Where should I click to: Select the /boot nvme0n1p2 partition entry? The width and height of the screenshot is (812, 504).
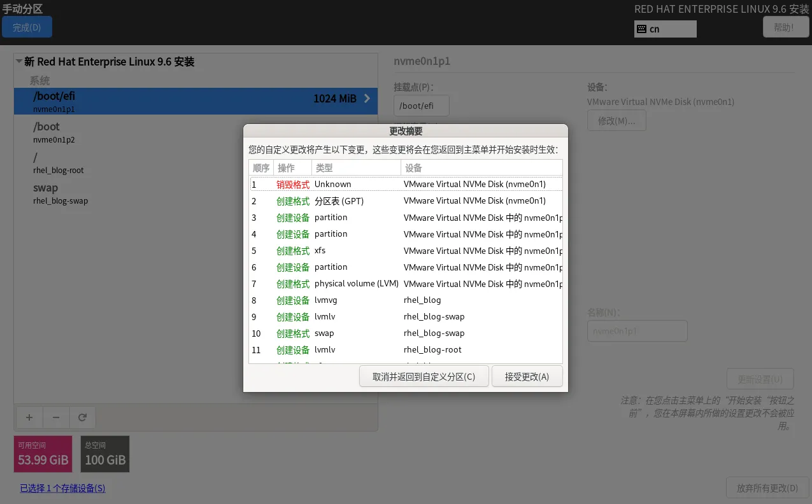coord(196,132)
